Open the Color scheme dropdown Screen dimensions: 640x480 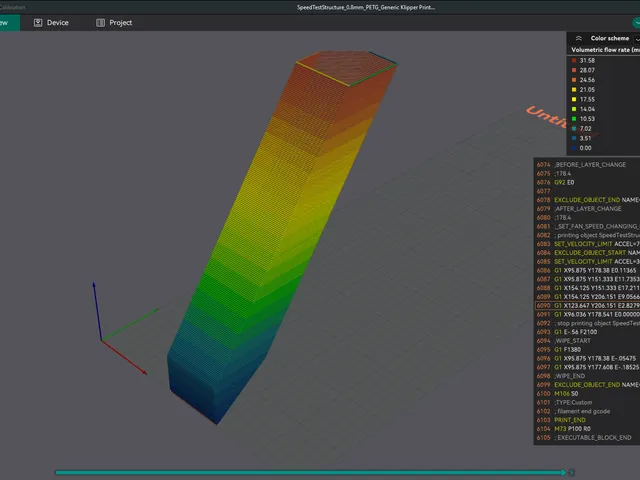pyautogui.click(x=637, y=39)
